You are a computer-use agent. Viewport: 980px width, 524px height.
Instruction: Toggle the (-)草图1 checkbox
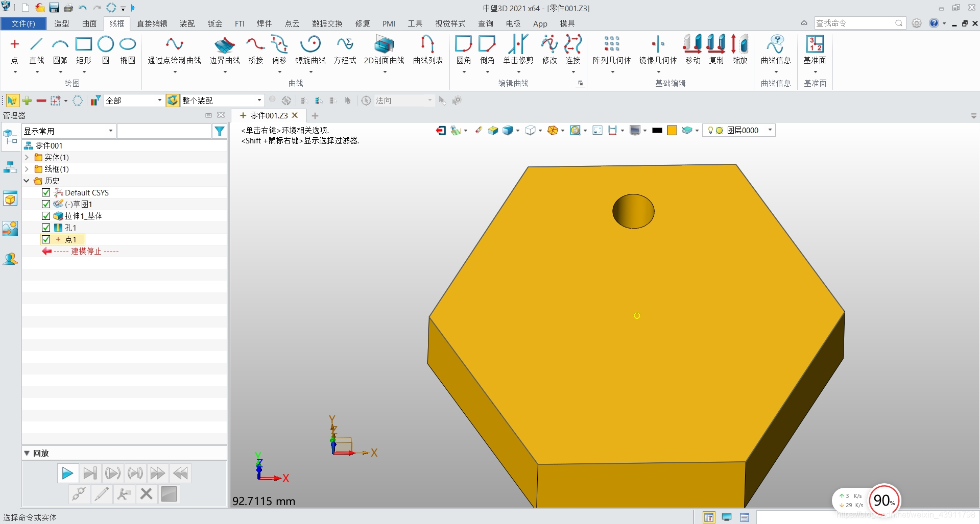tap(46, 204)
